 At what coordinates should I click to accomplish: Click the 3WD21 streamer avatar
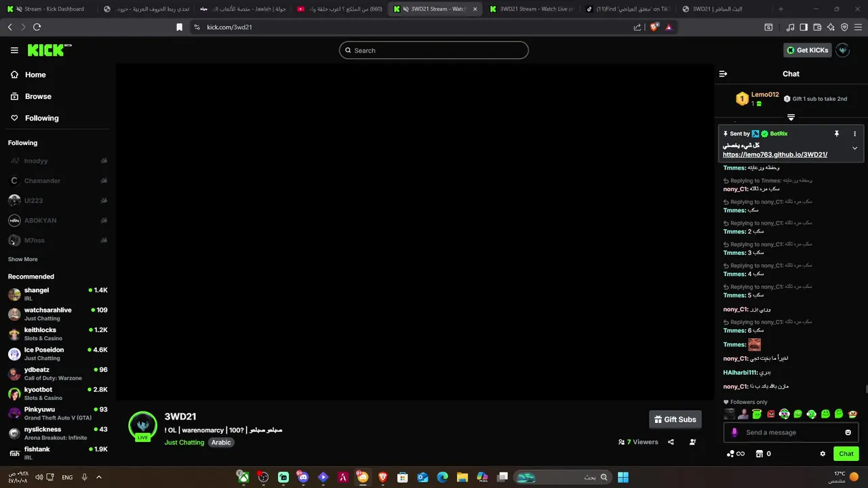pyautogui.click(x=143, y=426)
